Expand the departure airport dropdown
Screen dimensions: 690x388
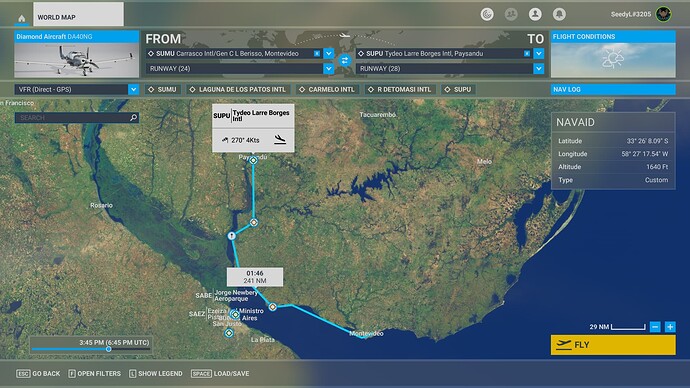point(329,53)
